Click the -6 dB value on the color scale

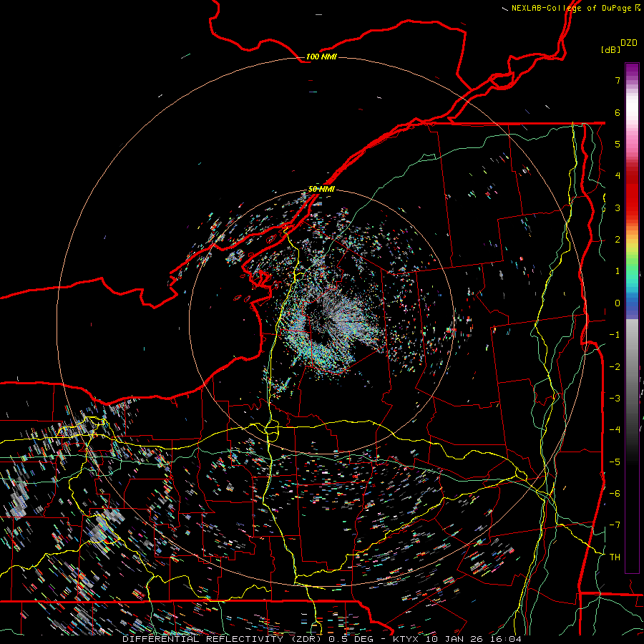click(x=615, y=494)
